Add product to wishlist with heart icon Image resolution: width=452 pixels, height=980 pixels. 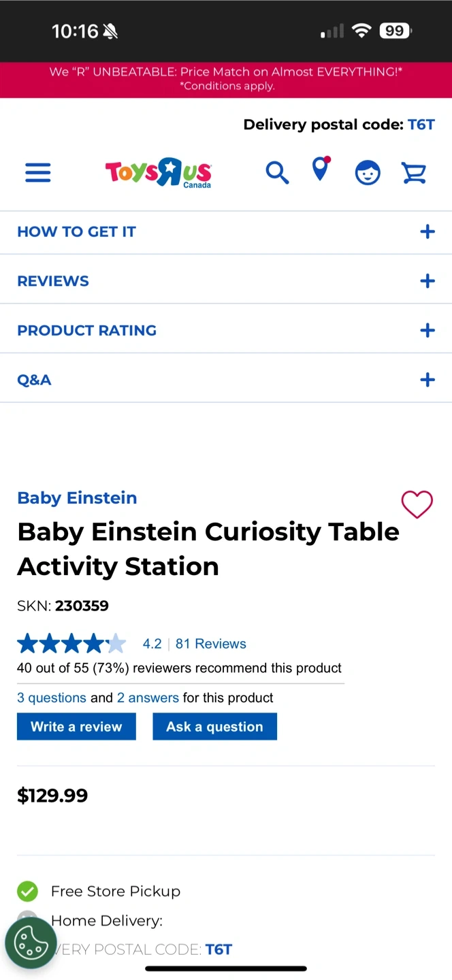[x=417, y=504]
